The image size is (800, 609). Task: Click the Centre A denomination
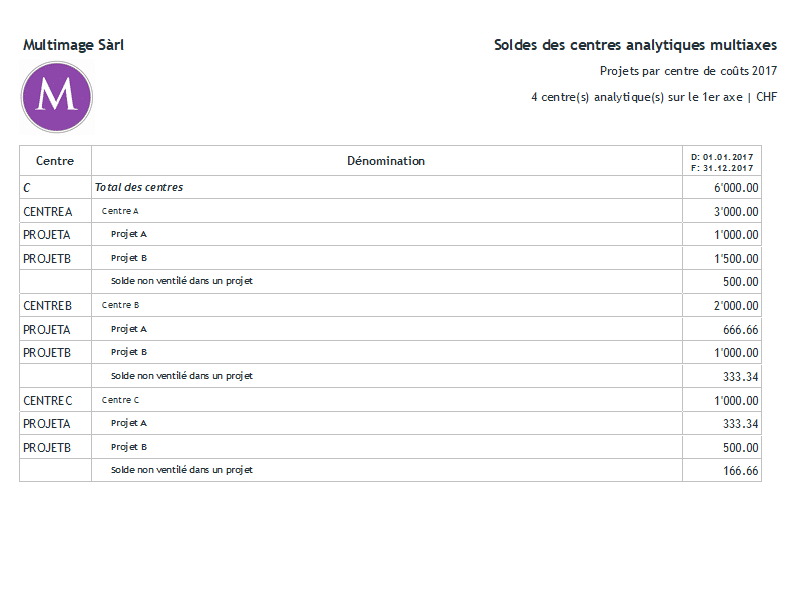[x=120, y=211]
